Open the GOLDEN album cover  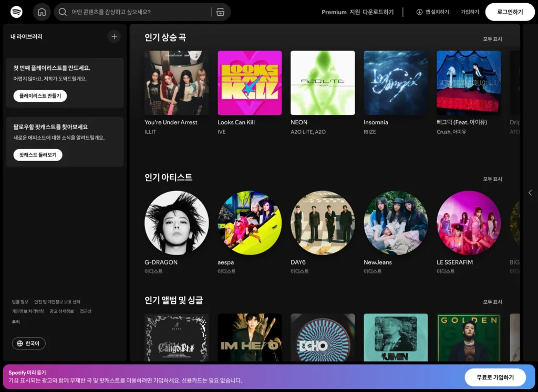point(469,337)
